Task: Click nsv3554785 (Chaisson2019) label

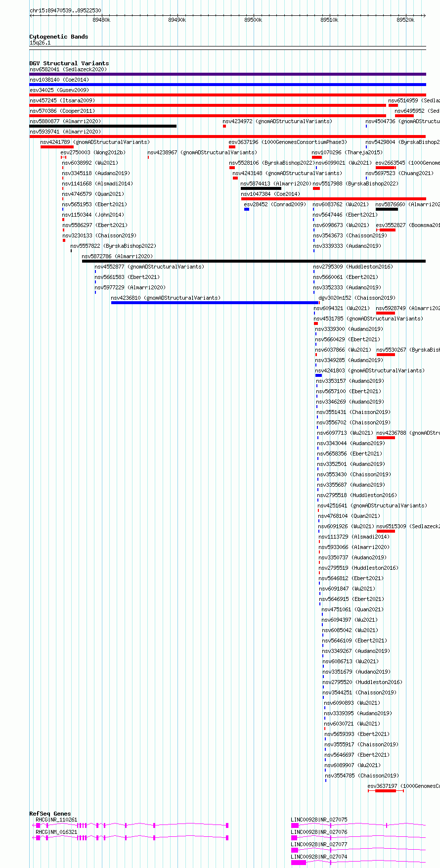Action: tap(362, 776)
